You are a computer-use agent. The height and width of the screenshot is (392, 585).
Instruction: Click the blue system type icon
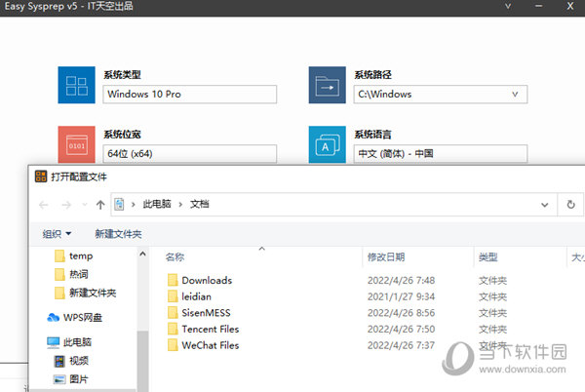coord(76,85)
